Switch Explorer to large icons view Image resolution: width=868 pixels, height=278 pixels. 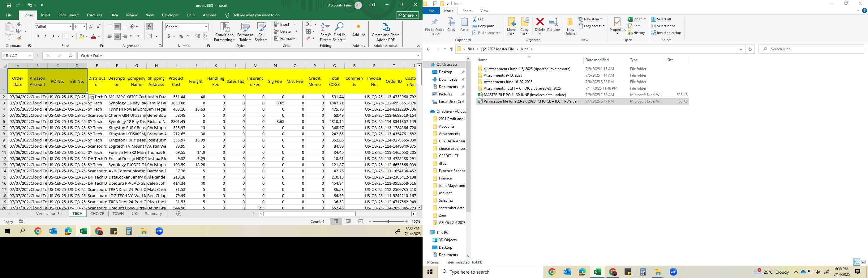(863, 262)
